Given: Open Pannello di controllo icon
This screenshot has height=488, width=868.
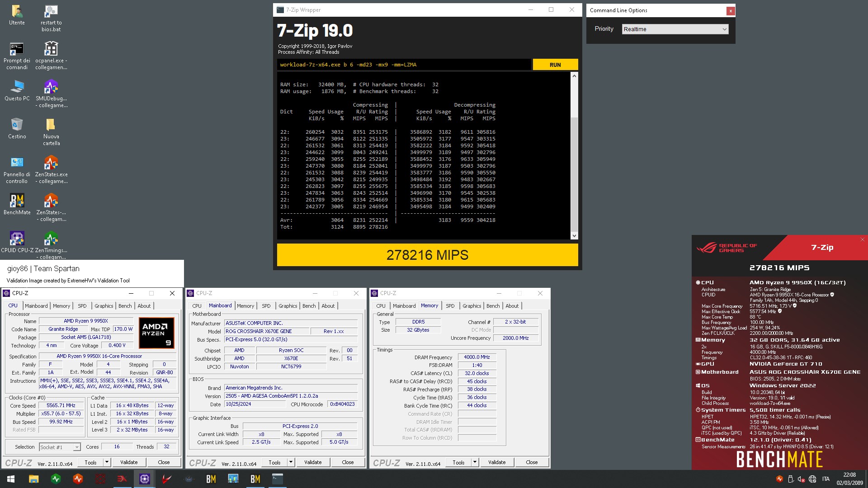Looking at the screenshot, I should click(17, 170).
